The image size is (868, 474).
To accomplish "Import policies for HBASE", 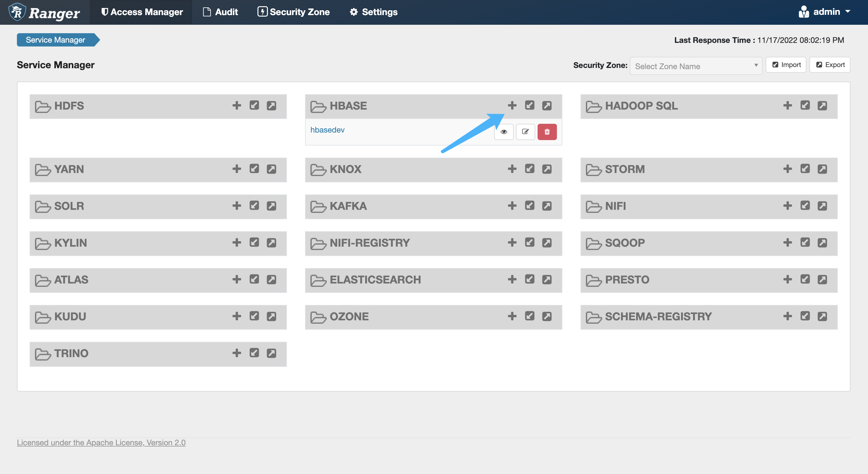I will (x=529, y=105).
